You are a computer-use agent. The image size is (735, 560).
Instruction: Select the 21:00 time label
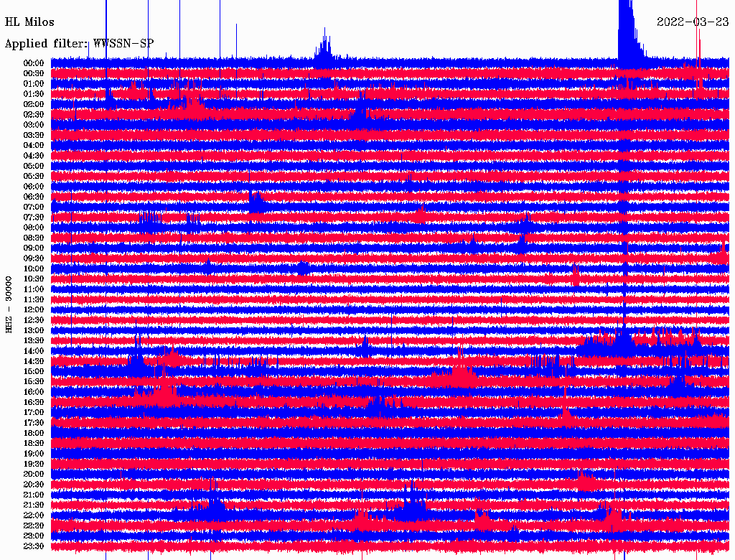point(34,495)
